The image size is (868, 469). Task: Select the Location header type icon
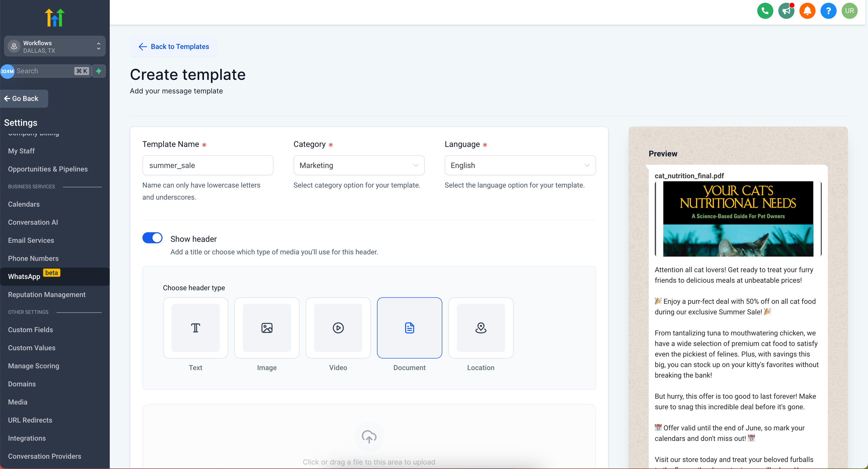[480, 327]
